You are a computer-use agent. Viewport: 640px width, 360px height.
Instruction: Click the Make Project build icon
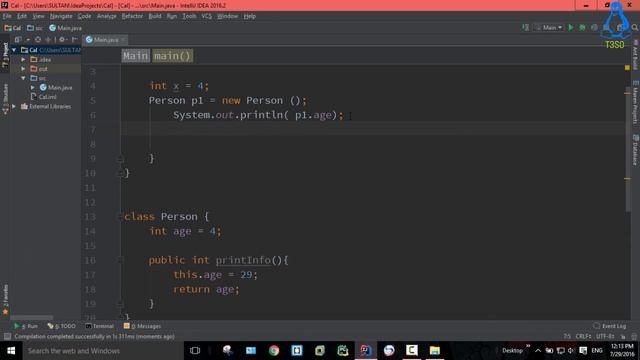point(526,27)
